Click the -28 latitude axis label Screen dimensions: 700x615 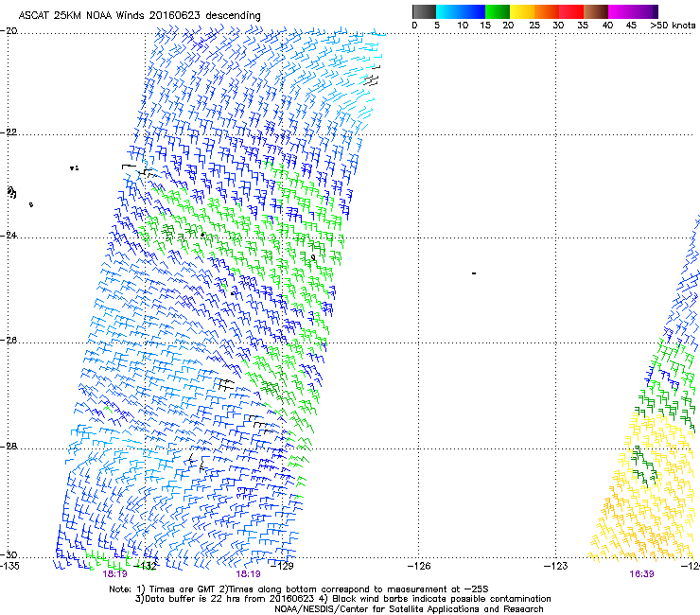pyautogui.click(x=9, y=447)
